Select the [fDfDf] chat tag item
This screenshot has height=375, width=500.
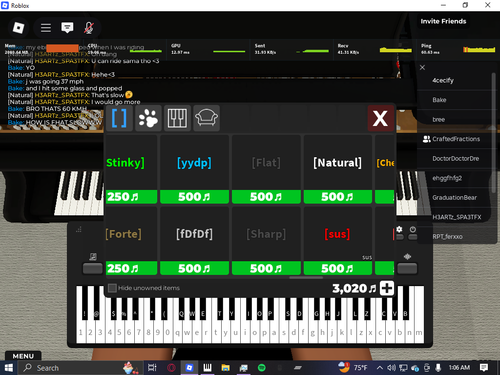point(194,234)
